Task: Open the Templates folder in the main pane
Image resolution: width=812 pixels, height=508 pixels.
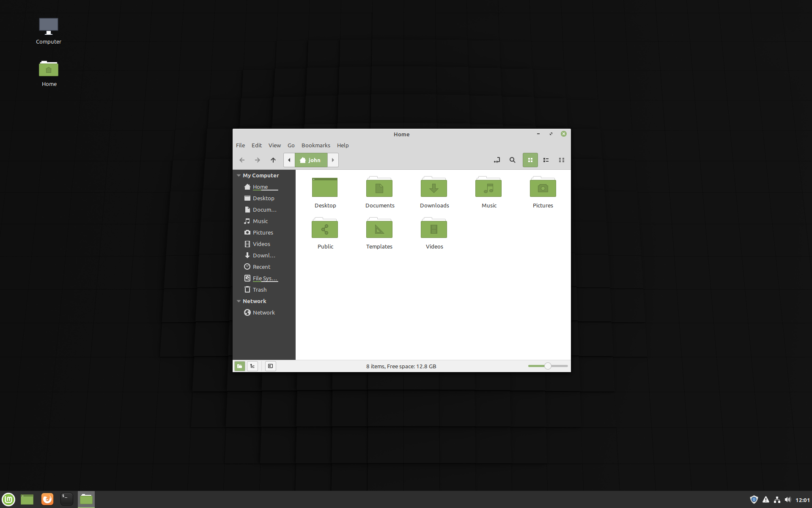Action: (x=379, y=229)
